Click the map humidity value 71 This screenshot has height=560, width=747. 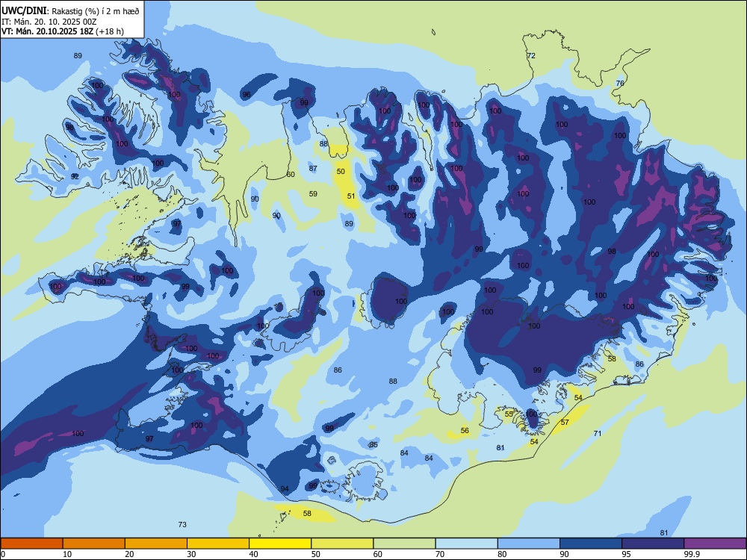pos(598,433)
